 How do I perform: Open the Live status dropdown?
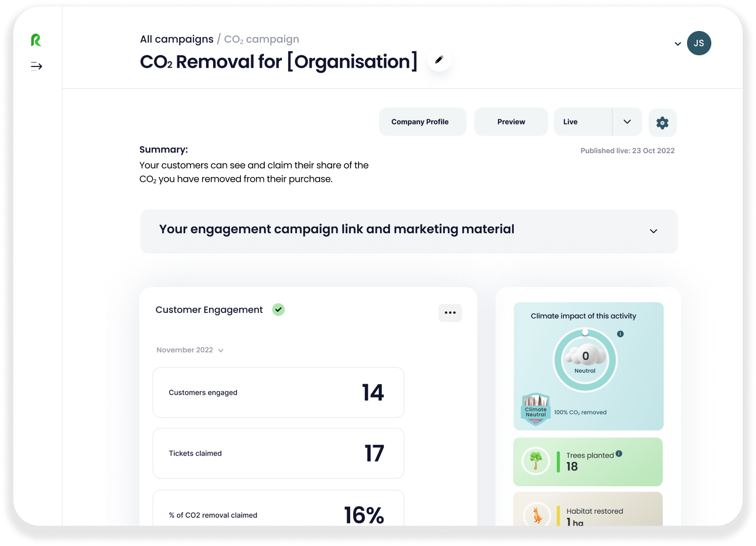coord(626,121)
